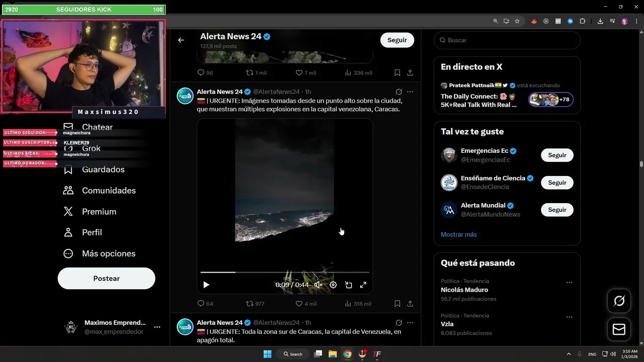Follow Alerta Mundial
The image size is (644, 362).
(x=557, y=210)
